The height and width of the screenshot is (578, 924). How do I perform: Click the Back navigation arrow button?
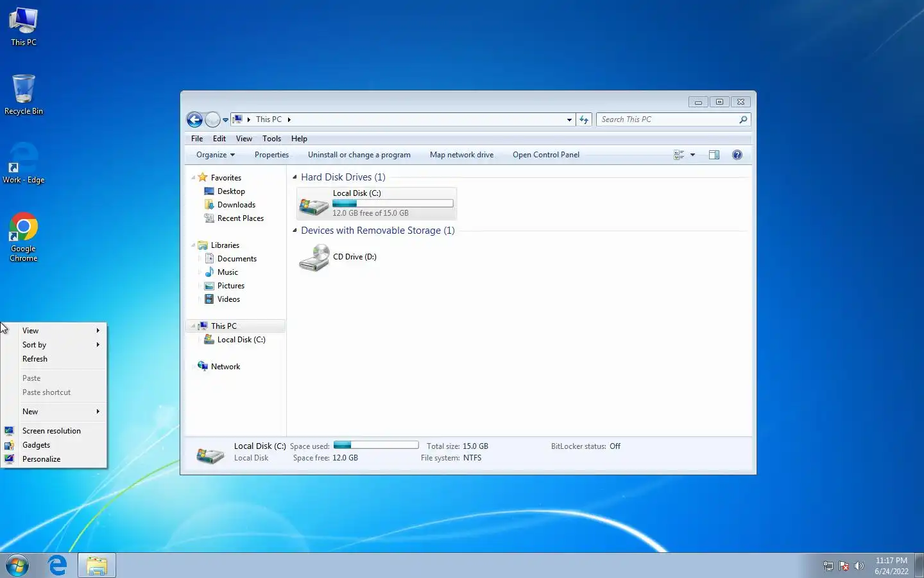click(194, 119)
